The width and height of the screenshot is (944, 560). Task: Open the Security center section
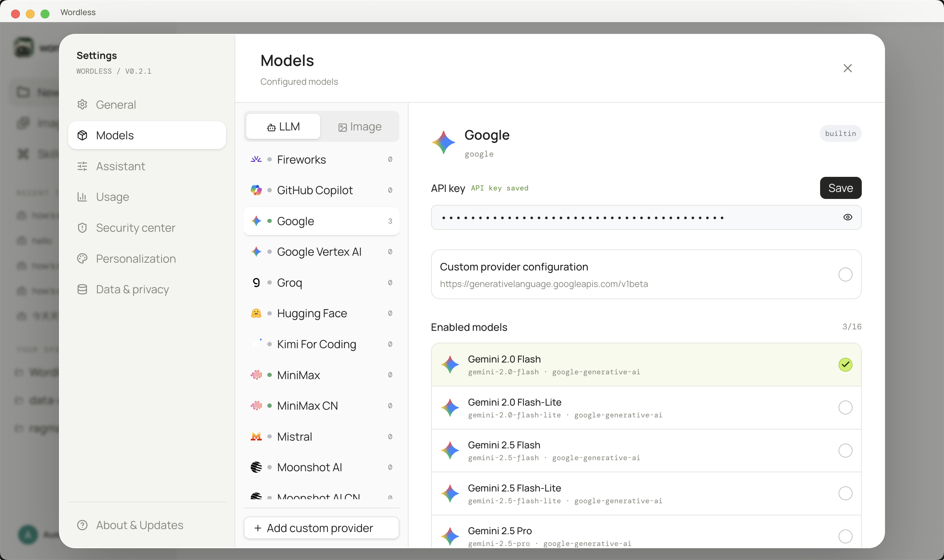147,228
